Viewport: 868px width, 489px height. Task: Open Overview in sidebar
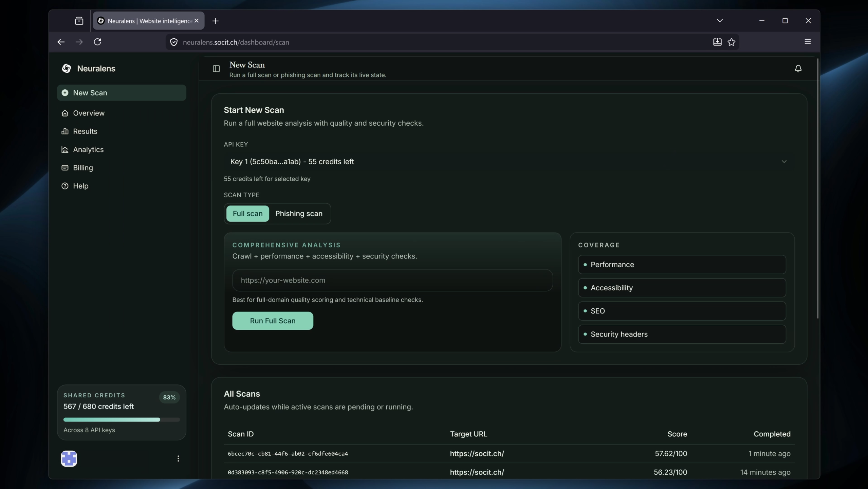point(122,113)
